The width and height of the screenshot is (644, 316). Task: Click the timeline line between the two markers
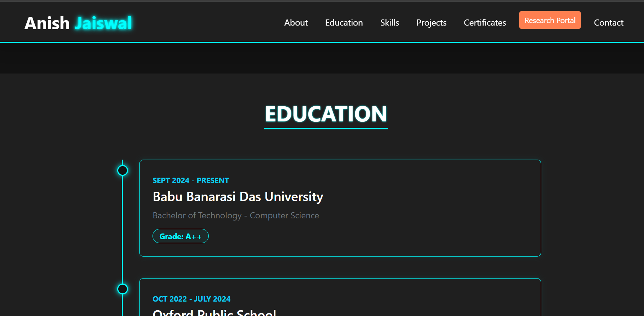pyautogui.click(x=123, y=231)
